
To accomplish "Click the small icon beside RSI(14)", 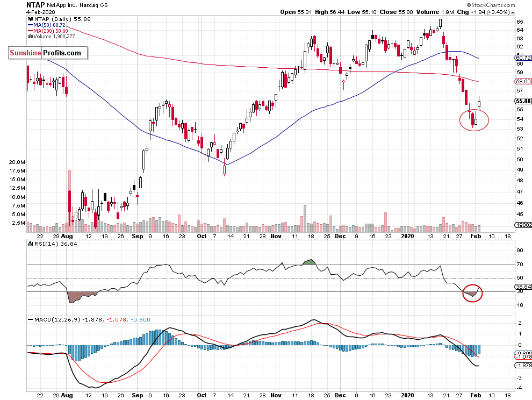I will [30, 244].
